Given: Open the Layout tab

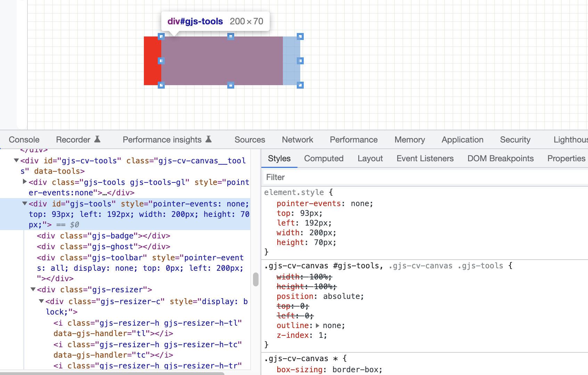Looking at the screenshot, I should tap(370, 158).
